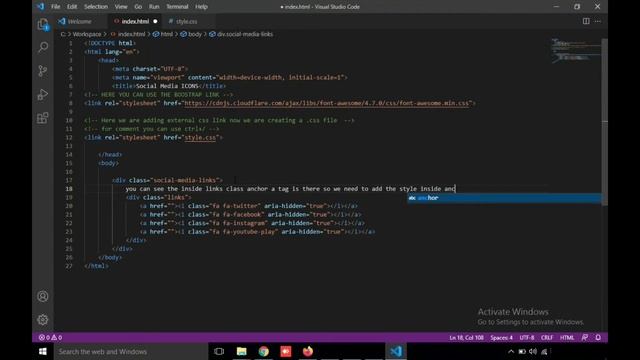Click the fa-twitter anchor code line
Screen dimensions: 640x360
(x=249, y=206)
